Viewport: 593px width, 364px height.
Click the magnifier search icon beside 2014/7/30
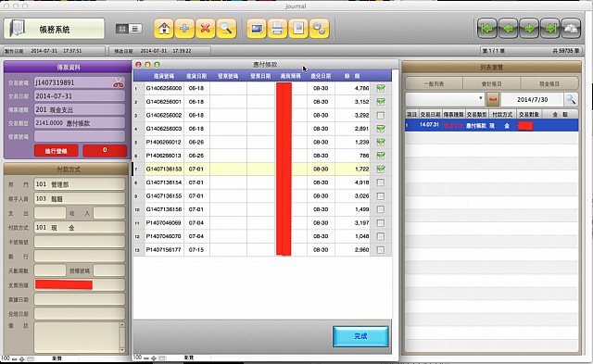pyautogui.click(x=571, y=99)
